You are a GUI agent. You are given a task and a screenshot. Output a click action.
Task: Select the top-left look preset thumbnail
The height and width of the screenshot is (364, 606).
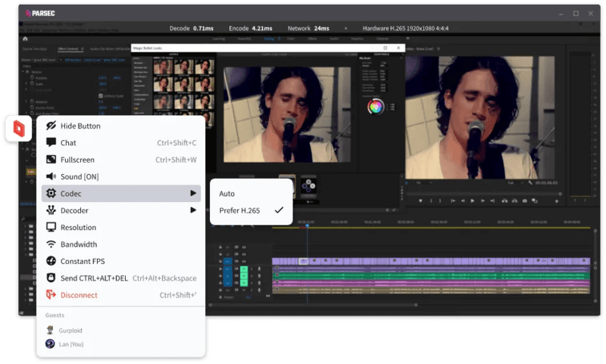pos(163,67)
